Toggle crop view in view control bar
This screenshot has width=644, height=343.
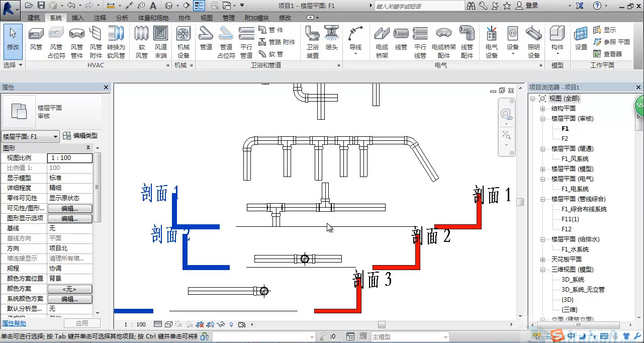[x=200, y=324]
